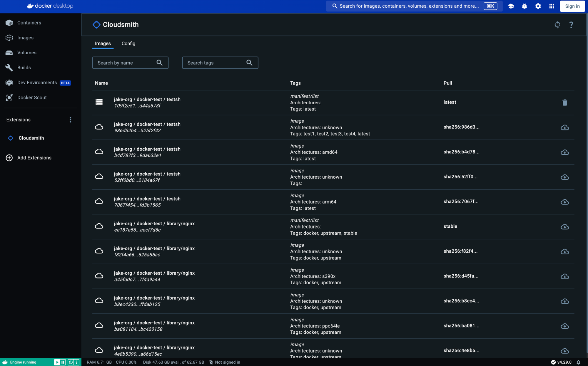Click Architectures: ppc64le text
The width and height of the screenshot is (588, 366).
click(x=315, y=326)
